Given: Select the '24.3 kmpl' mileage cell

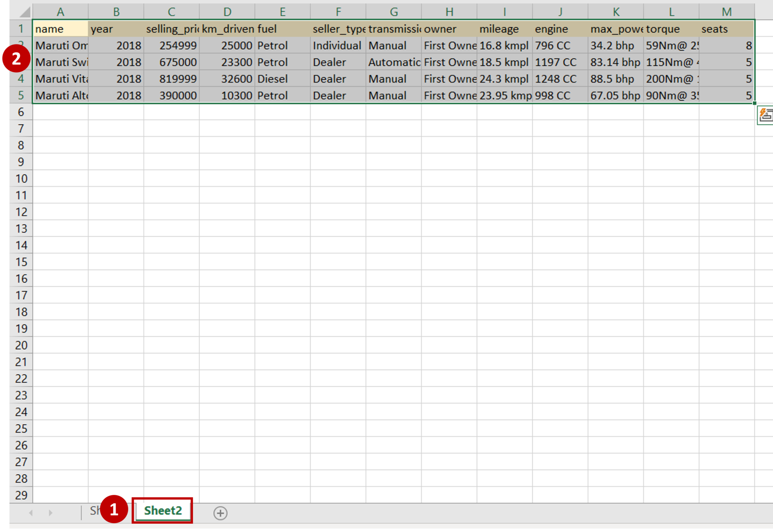Looking at the screenshot, I should 504,79.
